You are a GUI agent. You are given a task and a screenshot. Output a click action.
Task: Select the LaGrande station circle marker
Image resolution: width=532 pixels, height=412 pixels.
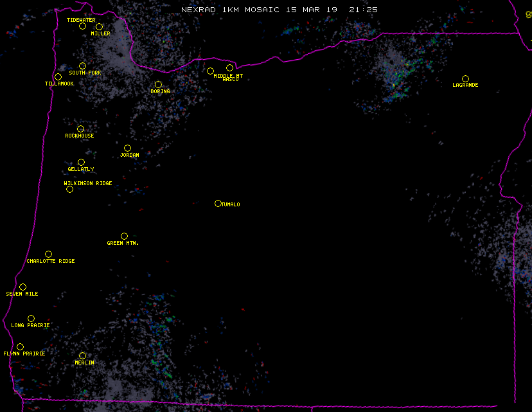(x=465, y=79)
